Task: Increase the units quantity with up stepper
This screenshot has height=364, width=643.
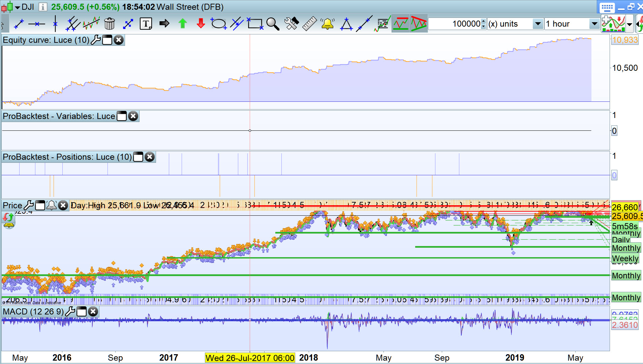Action: 484,21
